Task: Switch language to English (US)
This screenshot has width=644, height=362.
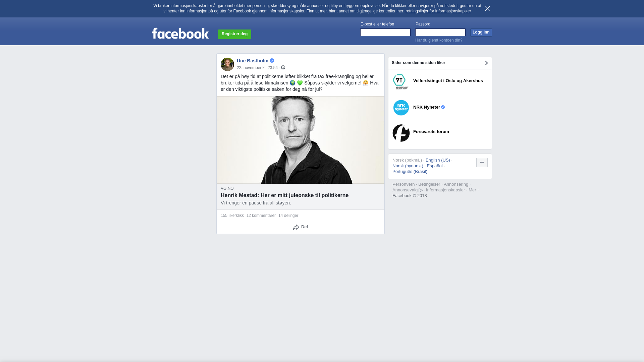Action: pyautogui.click(x=438, y=160)
